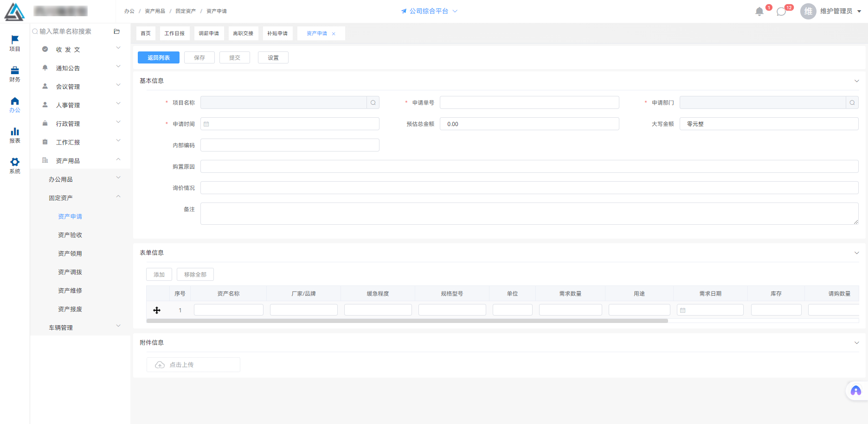Click the 保存 button
Viewport: 868px width, 424px height.
coord(199,57)
